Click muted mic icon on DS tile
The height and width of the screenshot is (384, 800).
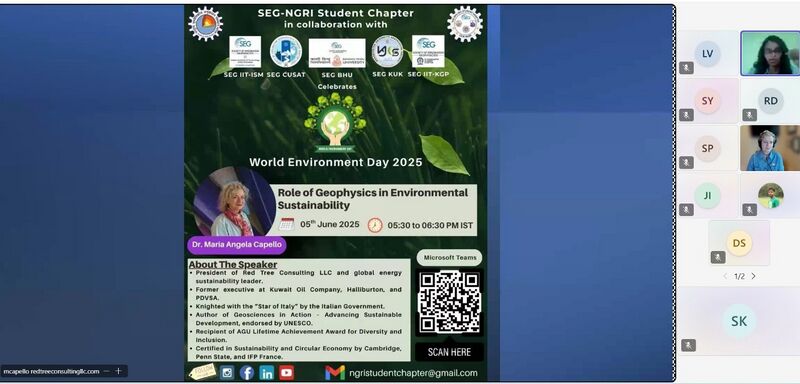(718, 257)
